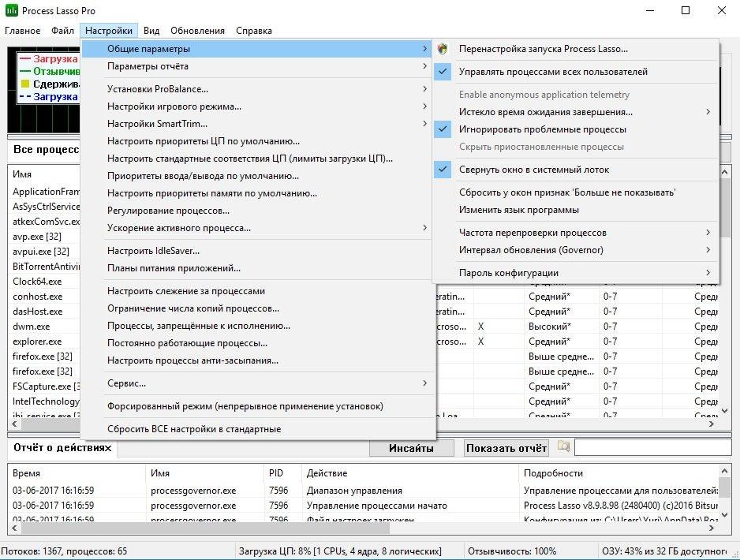Click the Инсайты button
The width and height of the screenshot is (740, 560).
411,448
